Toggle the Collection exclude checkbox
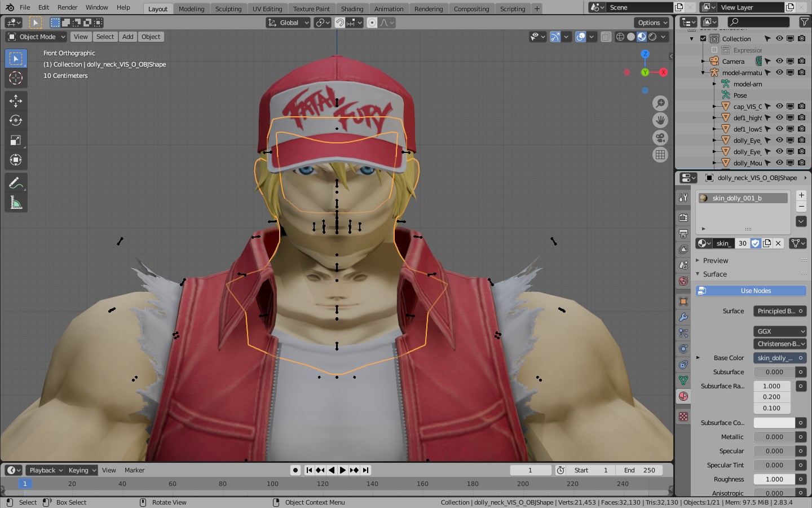Viewport: 812px width, 508px height. coord(703,39)
